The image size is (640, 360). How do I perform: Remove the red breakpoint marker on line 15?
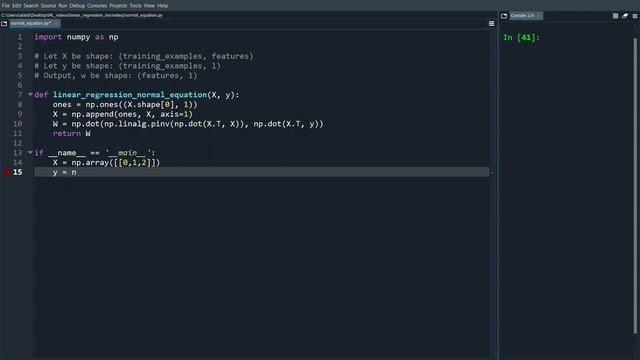click(x=7, y=172)
